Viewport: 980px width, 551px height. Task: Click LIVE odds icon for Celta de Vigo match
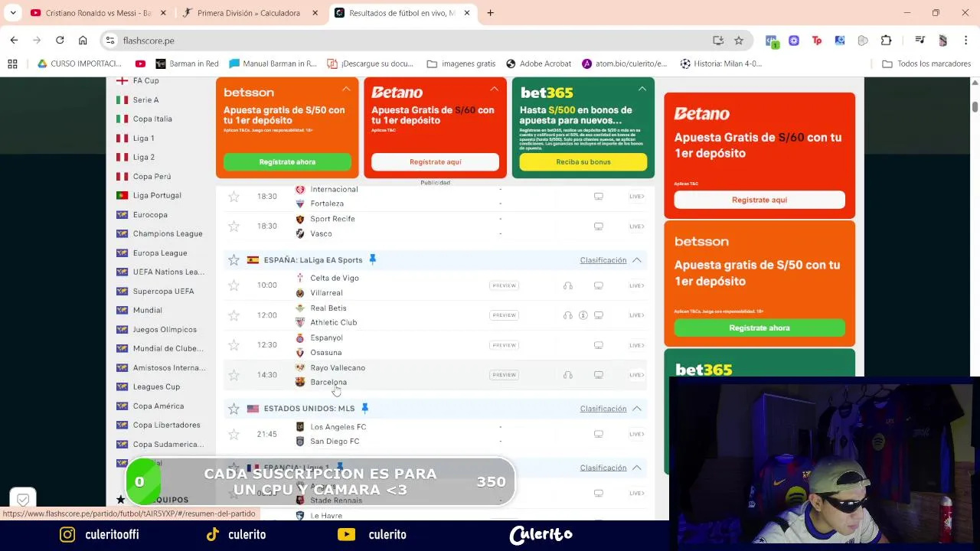(x=636, y=285)
